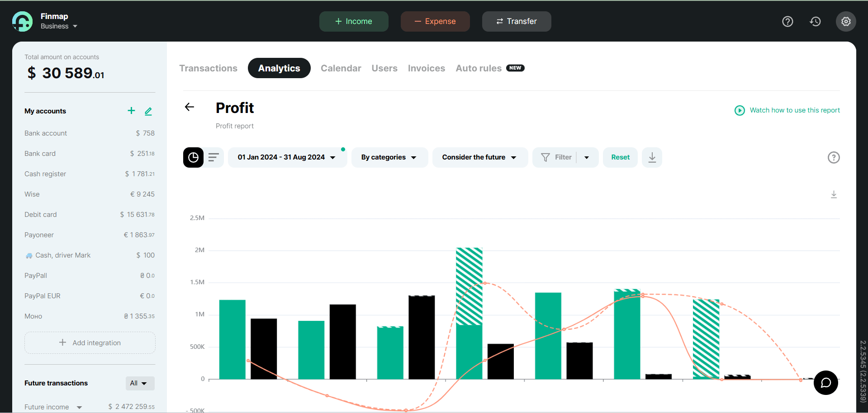This screenshot has width=868, height=413.
Task: Add a new account with plus icon
Action: point(131,111)
